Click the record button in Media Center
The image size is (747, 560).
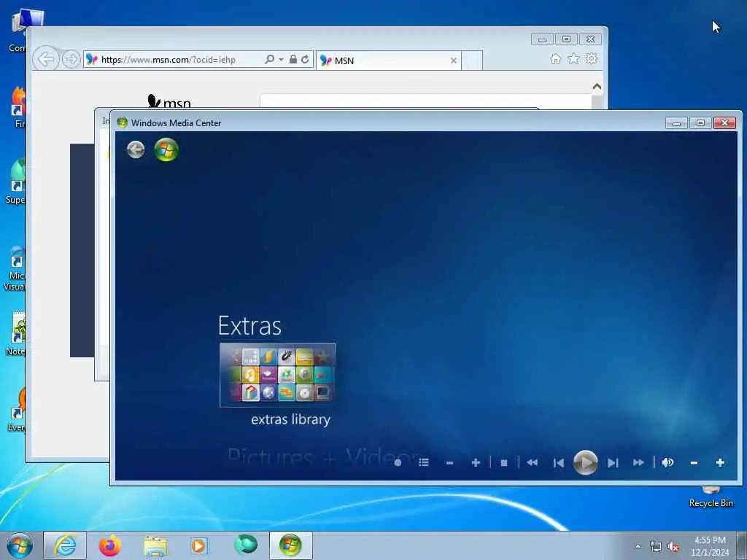pyautogui.click(x=398, y=462)
